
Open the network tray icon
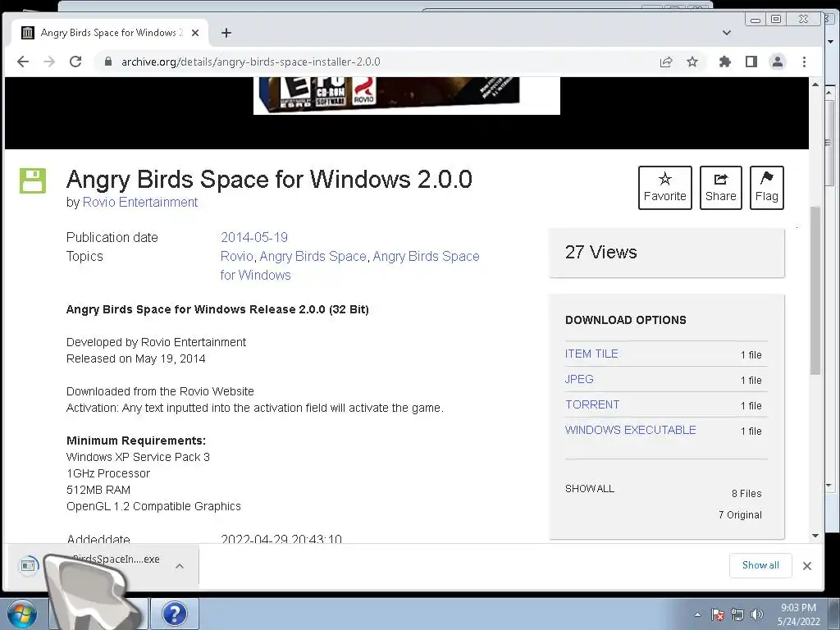(x=737, y=614)
